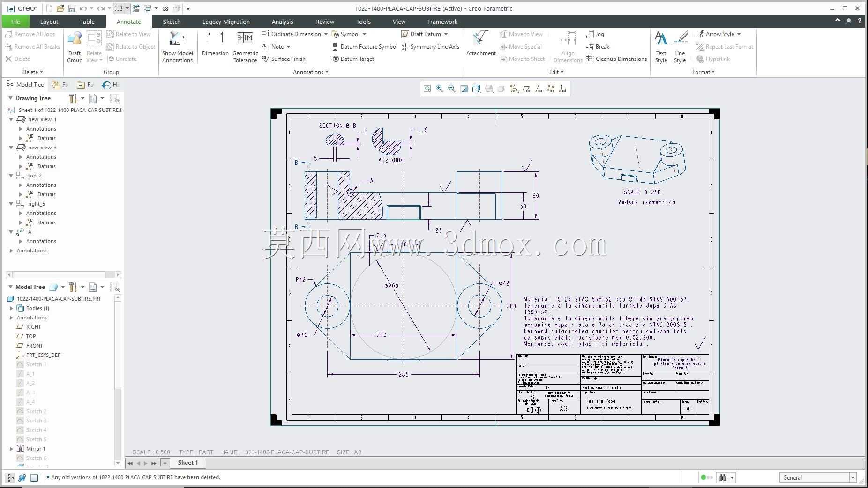Open datum display filters icon
This screenshot has height=488, width=868.
514,89
